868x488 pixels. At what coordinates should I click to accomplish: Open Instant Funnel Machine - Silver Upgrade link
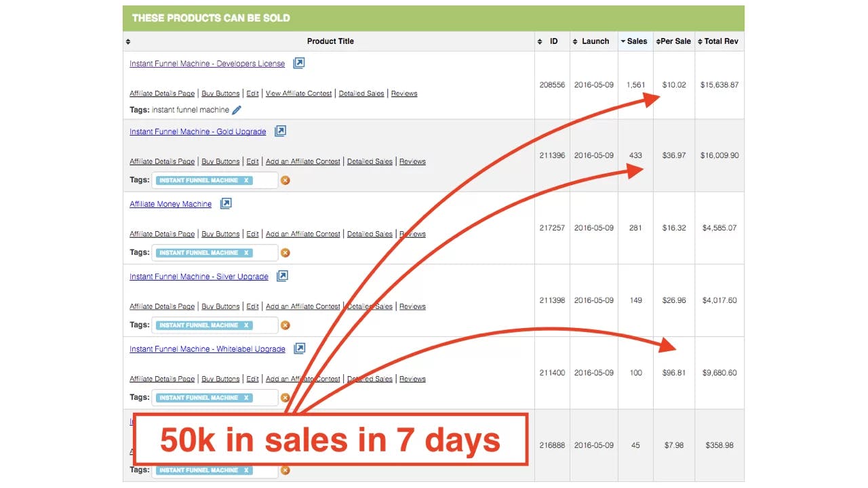(x=199, y=277)
